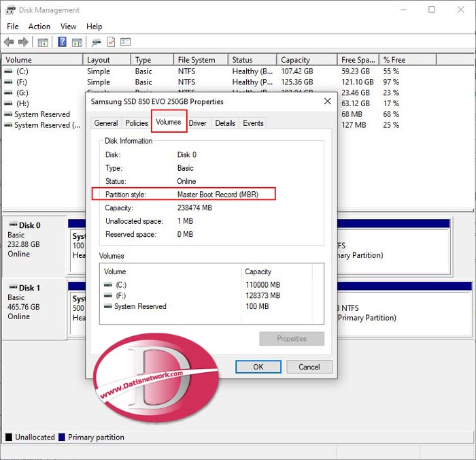Click the drive icon beside (G:) in volume list
The height and width of the screenshot is (460, 476).
click(x=8, y=93)
